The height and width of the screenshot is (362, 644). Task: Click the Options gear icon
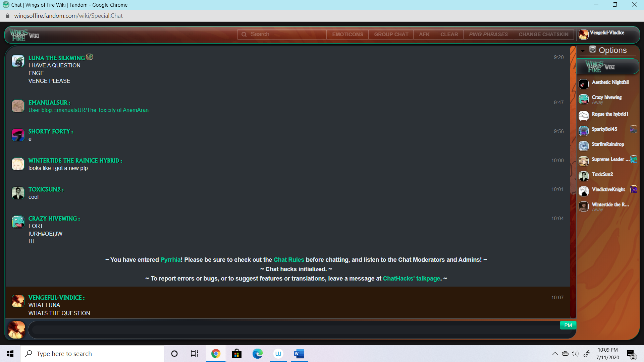click(x=593, y=50)
